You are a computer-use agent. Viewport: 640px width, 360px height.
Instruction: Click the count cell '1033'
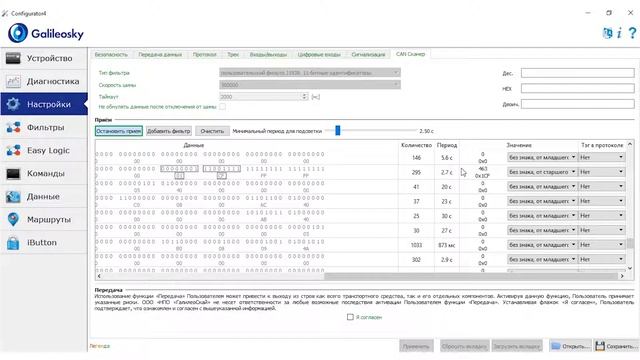pyautogui.click(x=416, y=245)
